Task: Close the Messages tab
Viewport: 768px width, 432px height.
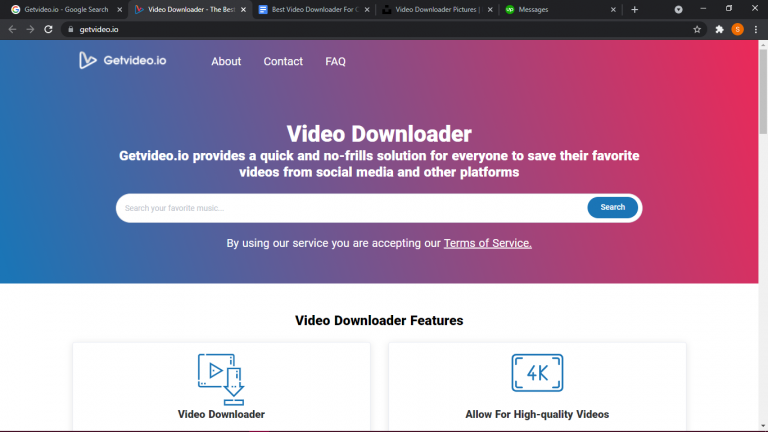Action: tap(613, 9)
